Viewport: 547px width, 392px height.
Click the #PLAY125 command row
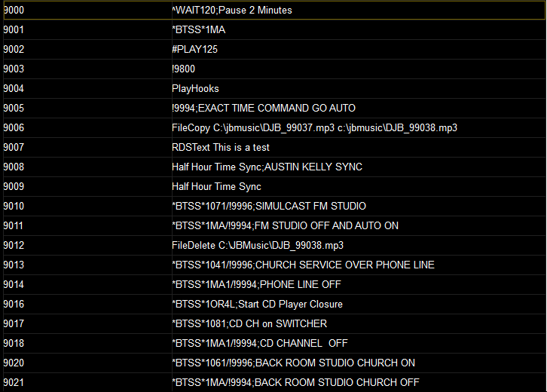[x=274, y=49]
